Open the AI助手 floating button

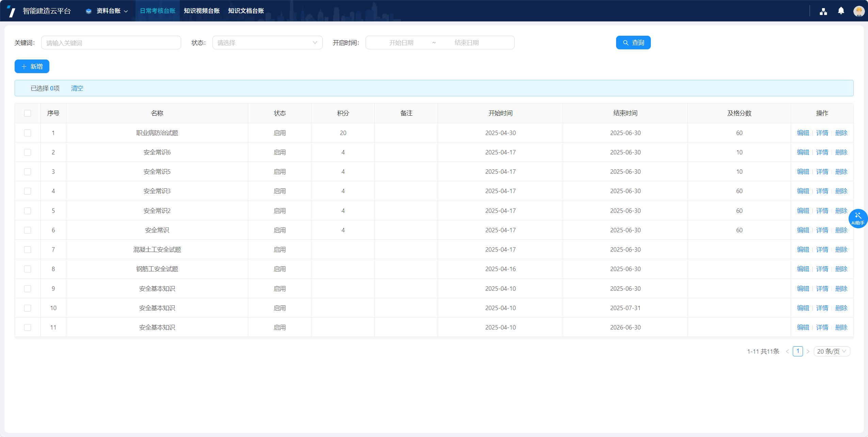[857, 218]
